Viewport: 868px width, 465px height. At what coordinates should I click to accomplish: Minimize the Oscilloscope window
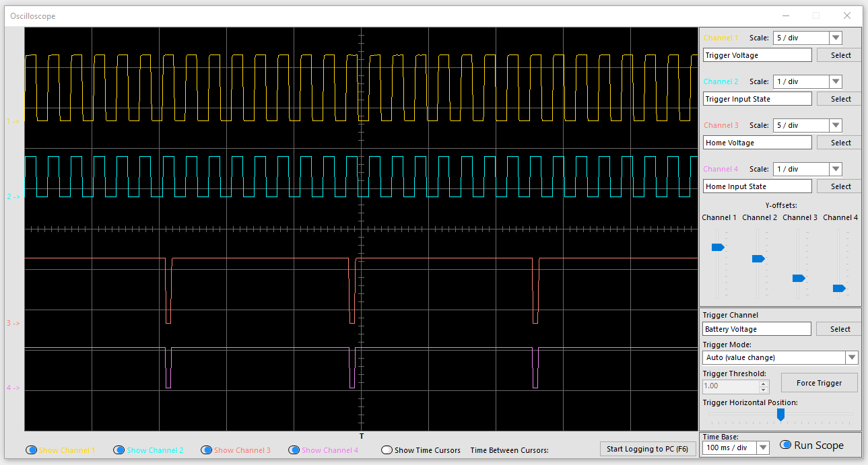coord(785,15)
